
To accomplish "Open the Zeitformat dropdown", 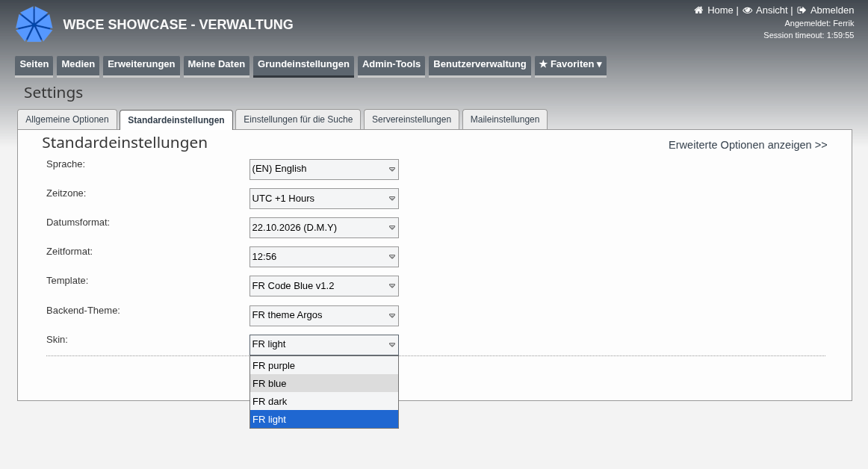I will tap(324, 257).
